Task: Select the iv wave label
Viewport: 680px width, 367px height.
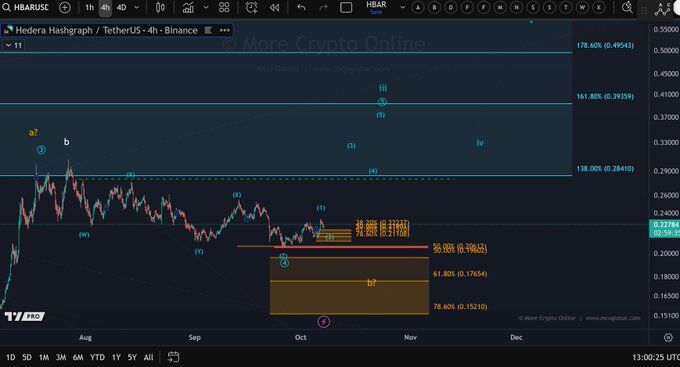Action: (x=480, y=143)
